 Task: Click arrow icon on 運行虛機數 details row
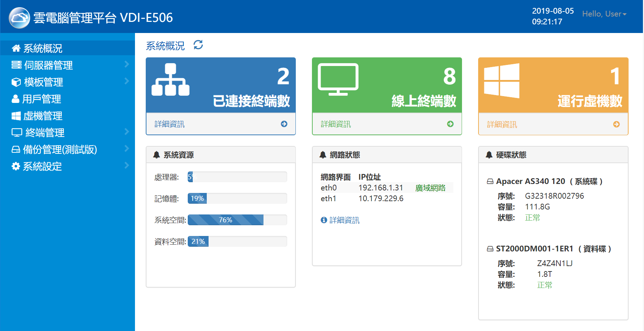click(x=616, y=124)
